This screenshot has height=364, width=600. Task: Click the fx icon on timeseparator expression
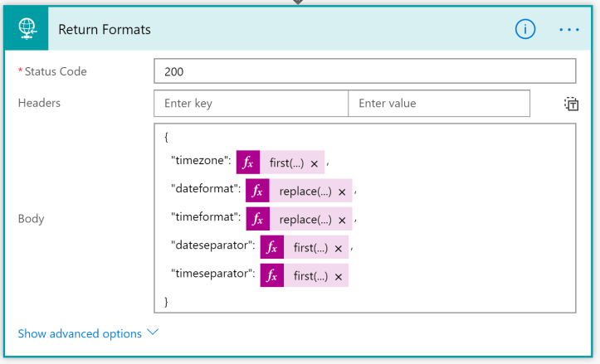tap(272, 275)
